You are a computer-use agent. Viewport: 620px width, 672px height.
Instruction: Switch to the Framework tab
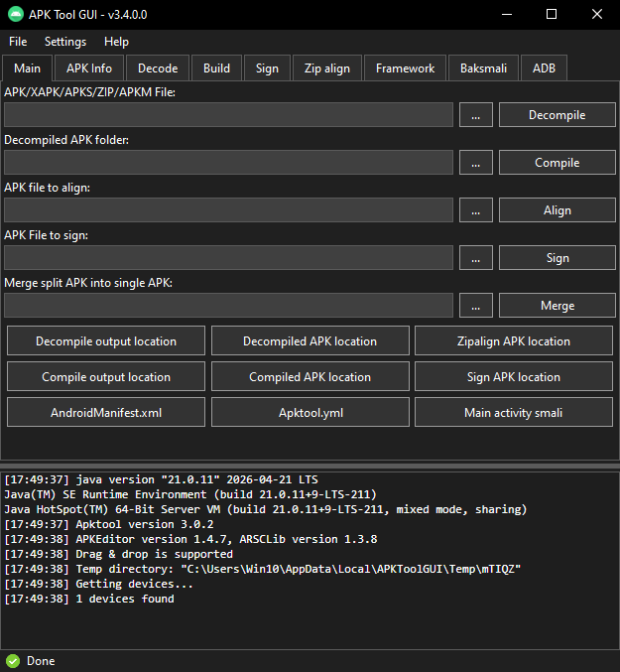tap(405, 68)
